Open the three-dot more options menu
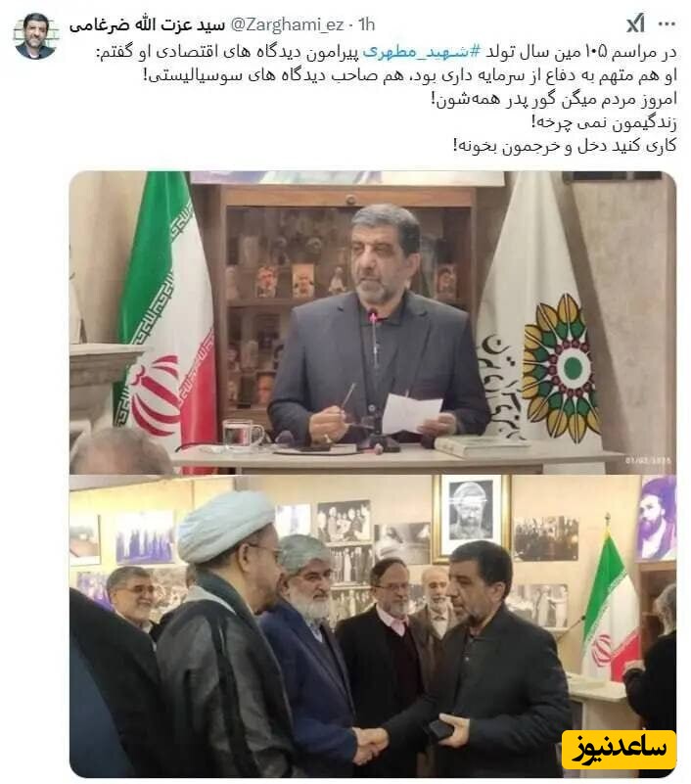 (667, 23)
